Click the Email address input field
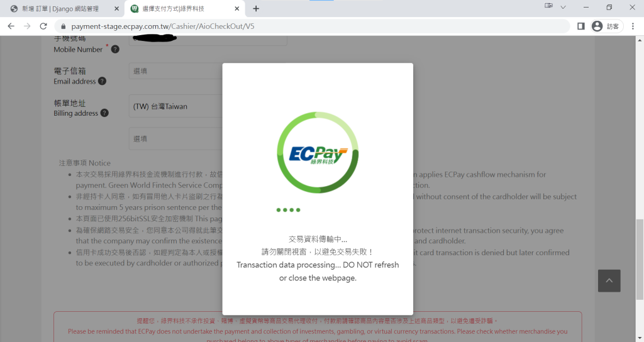Image resolution: width=644 pixels, height=342 pixels. 176,71
